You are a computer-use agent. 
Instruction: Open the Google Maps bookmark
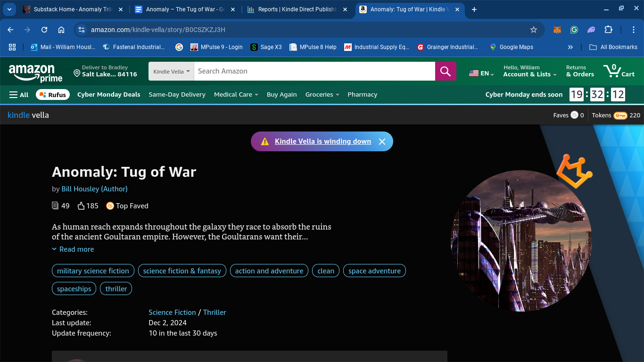(x=511, y=47)
